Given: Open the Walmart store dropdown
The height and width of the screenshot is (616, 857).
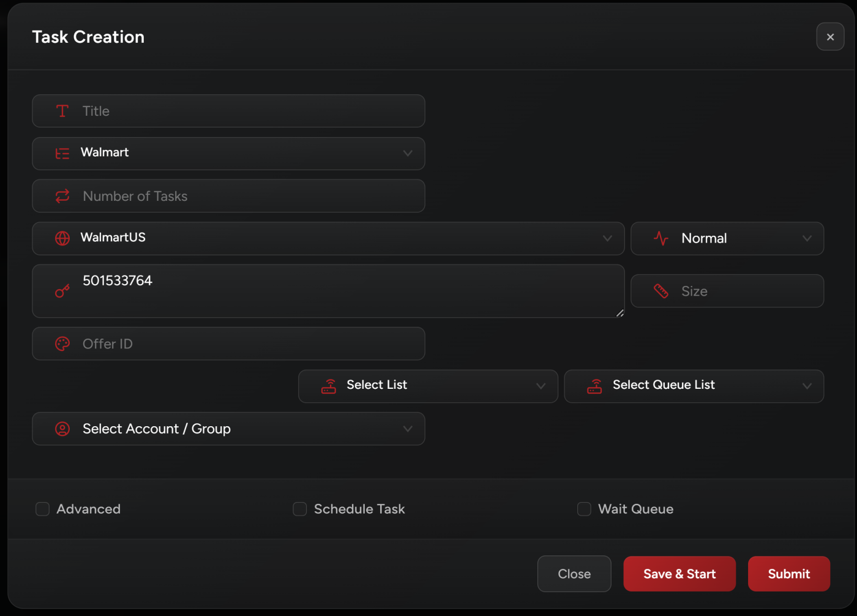Looking at the screenshot, I should tap(228, 153).
